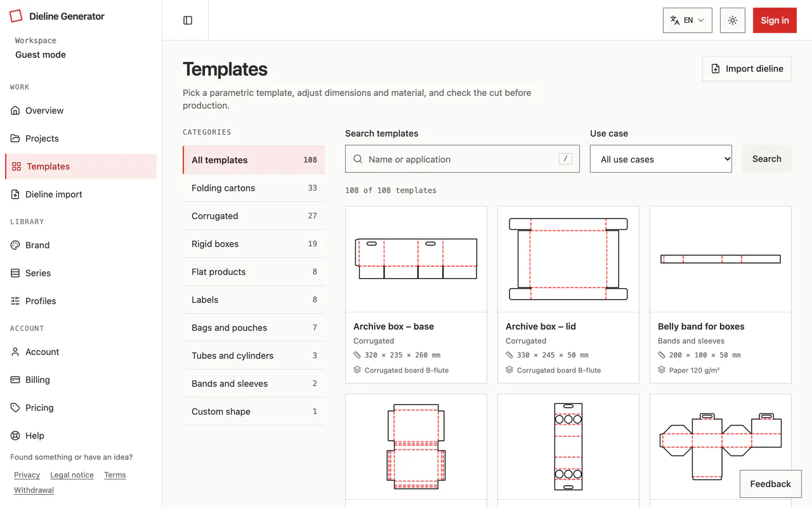Screen dimensions: 812x508
Task: Select the Templates grid icon
Action: pyautogui.click(x=16, y=166)
